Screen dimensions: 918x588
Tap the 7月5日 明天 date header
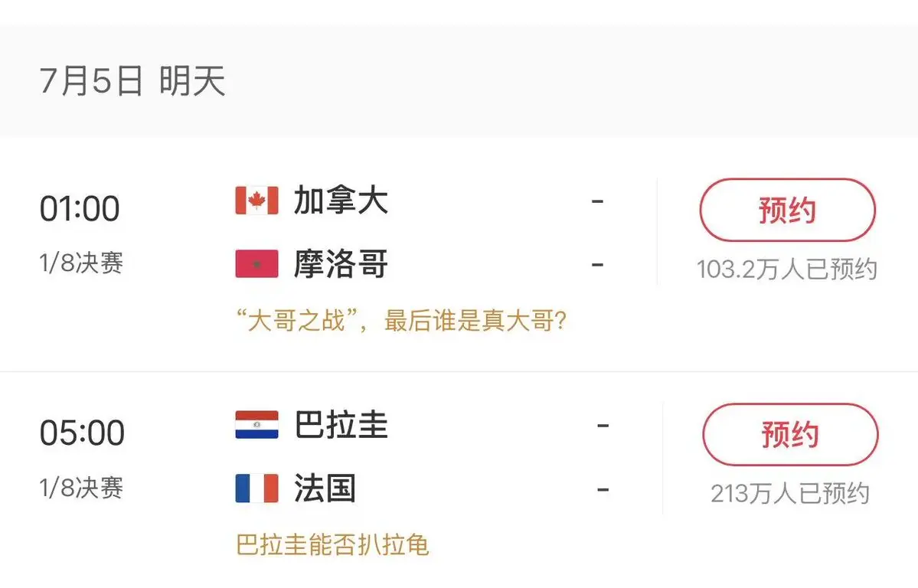pyautogui.click(x=132, y=80)
